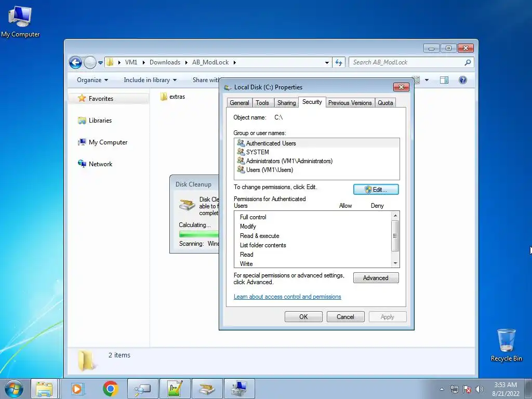Toggle the preview pane icon in Explorer
The width and height of the screenshot is (532, 399).
[x=444, y=80]
